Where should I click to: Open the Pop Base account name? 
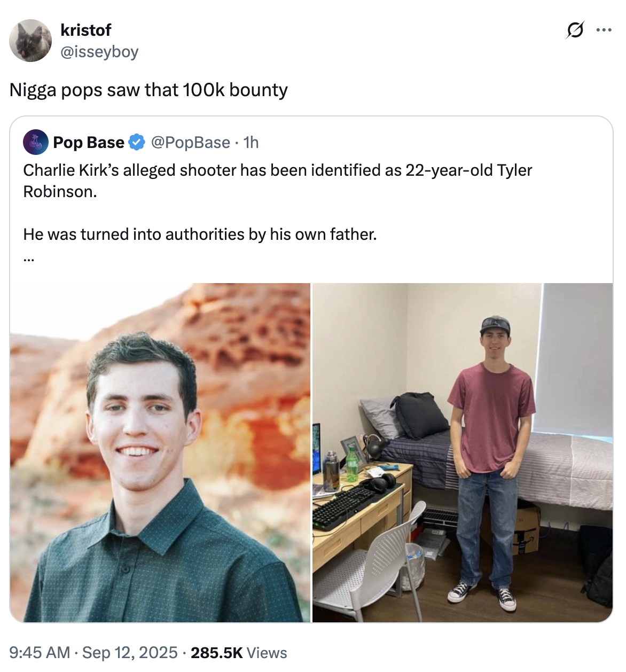coord(89,143)
